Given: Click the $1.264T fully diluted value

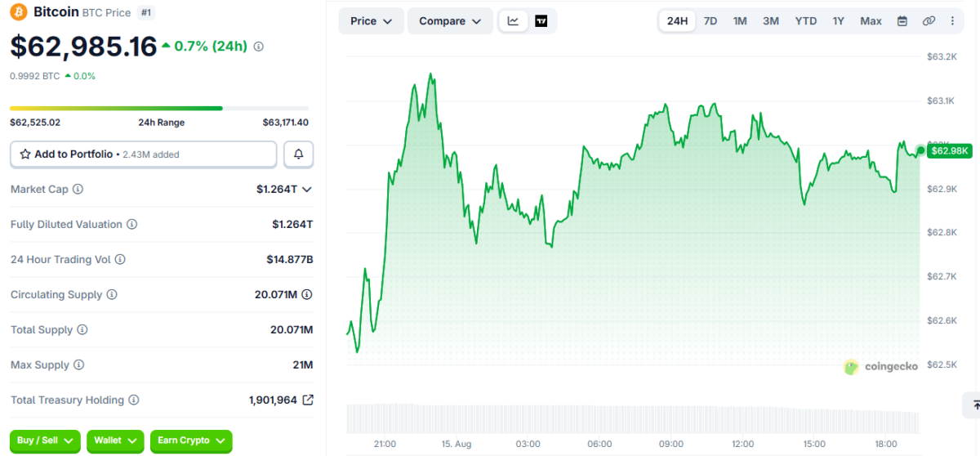Looking at the screenshot, I should [x=292, y=224].
